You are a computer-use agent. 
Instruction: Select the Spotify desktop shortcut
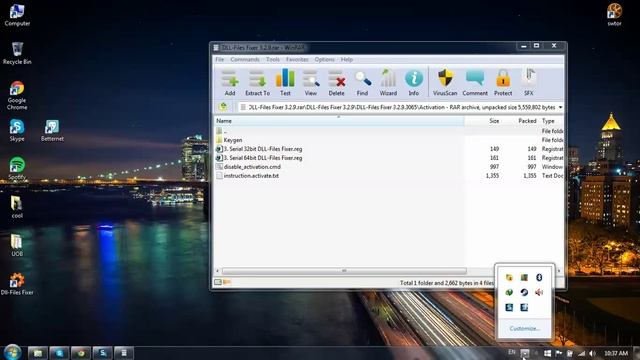click(17, 168)
